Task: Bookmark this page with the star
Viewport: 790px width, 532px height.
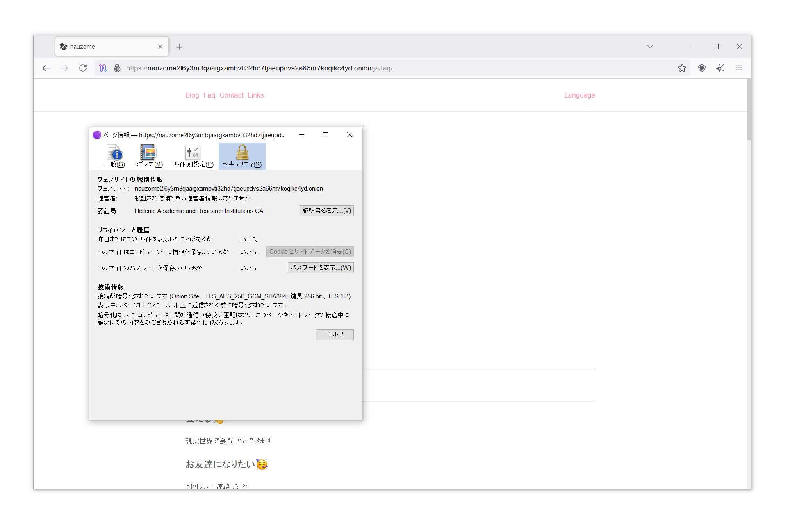Action: pos(682,68)
